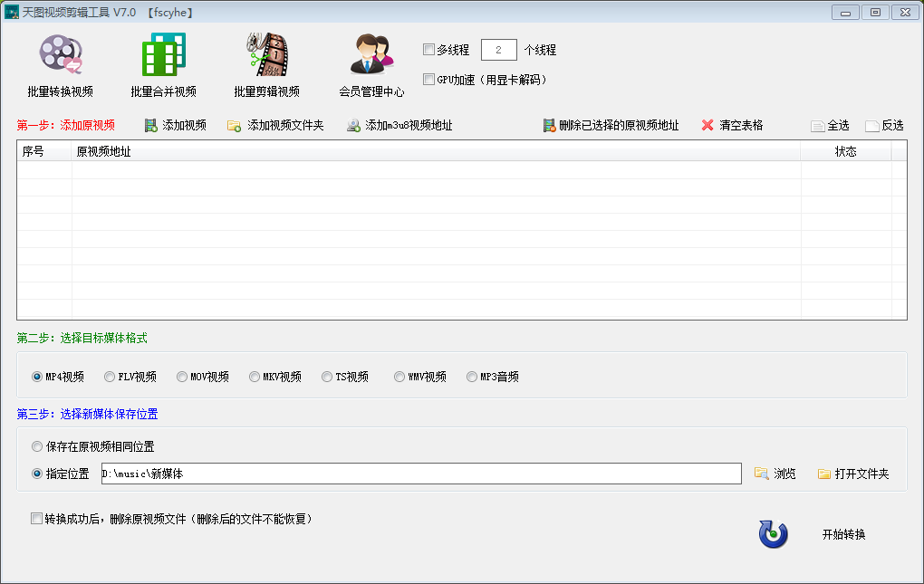The height and width of the screenshot is (584, 924).
Task: Select MP3音频 format radio button
Action: [x=472, y=377]
